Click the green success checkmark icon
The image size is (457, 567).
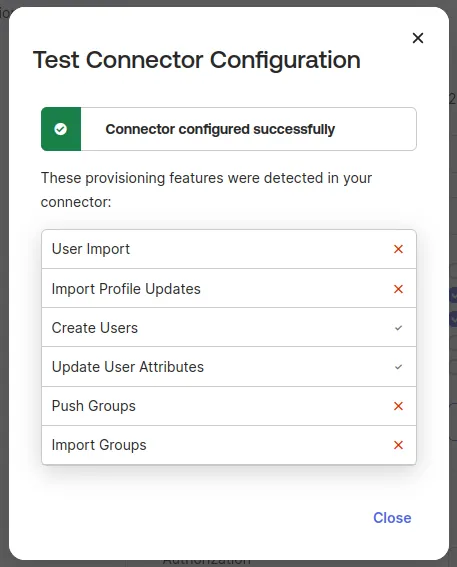pos(60,129)
